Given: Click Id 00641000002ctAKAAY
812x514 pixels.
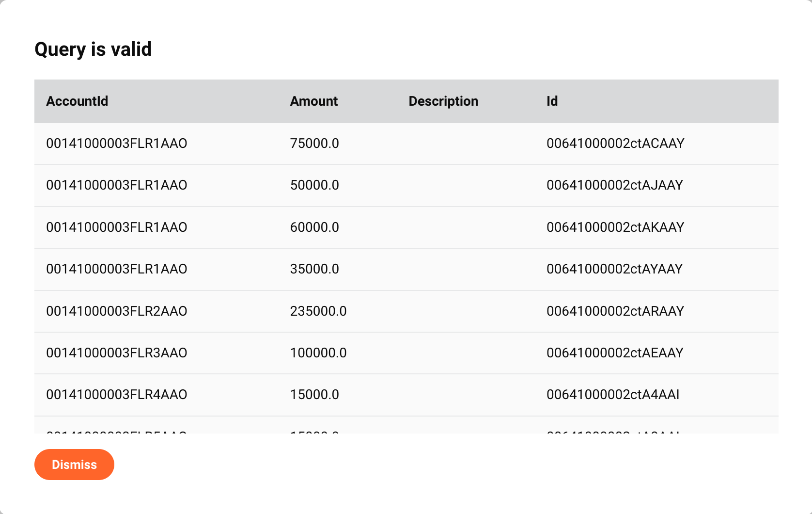Looking at the screenshot, I should 615,227.
